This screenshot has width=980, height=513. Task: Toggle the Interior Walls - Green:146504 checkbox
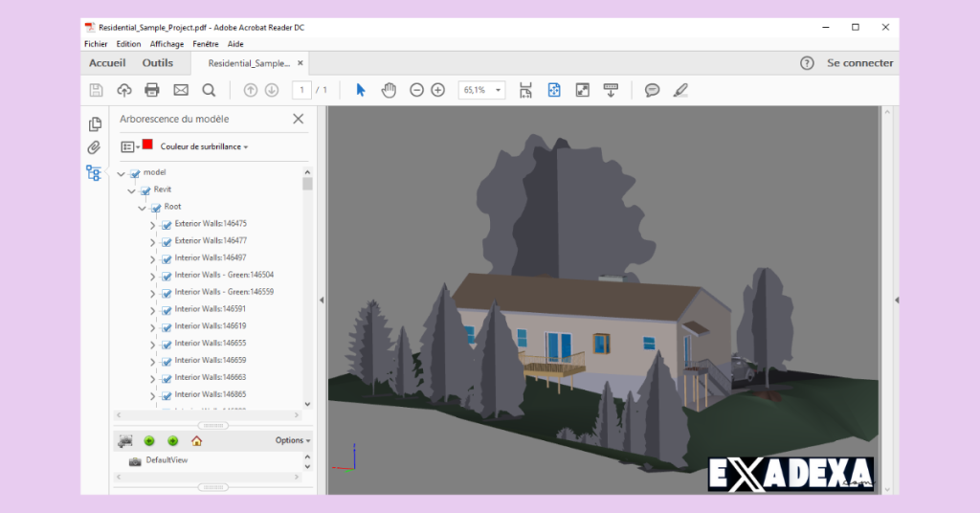pyautogui.click(x=167, y=277)
